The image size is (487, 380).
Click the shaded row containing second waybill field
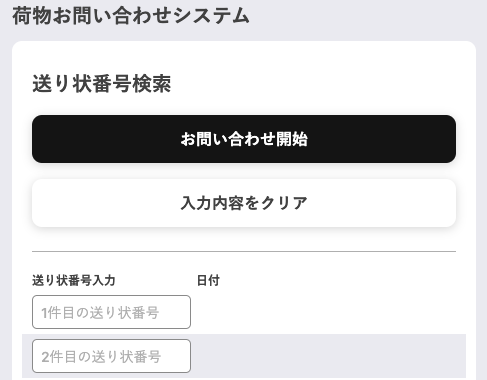pyautogui.click(x=244, y=356)
